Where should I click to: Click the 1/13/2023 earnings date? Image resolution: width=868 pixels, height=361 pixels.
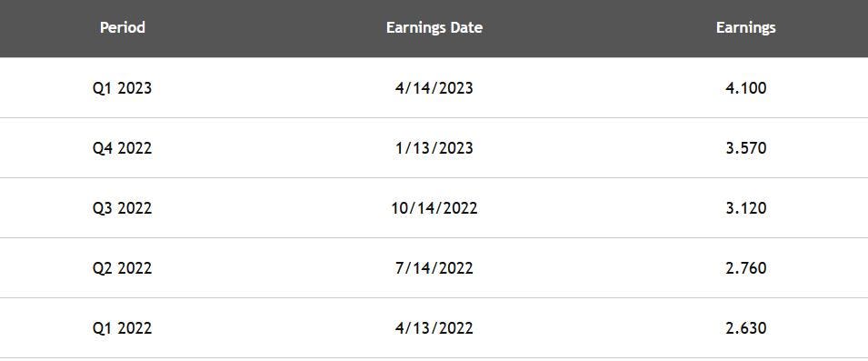click(x=434, y=148)
